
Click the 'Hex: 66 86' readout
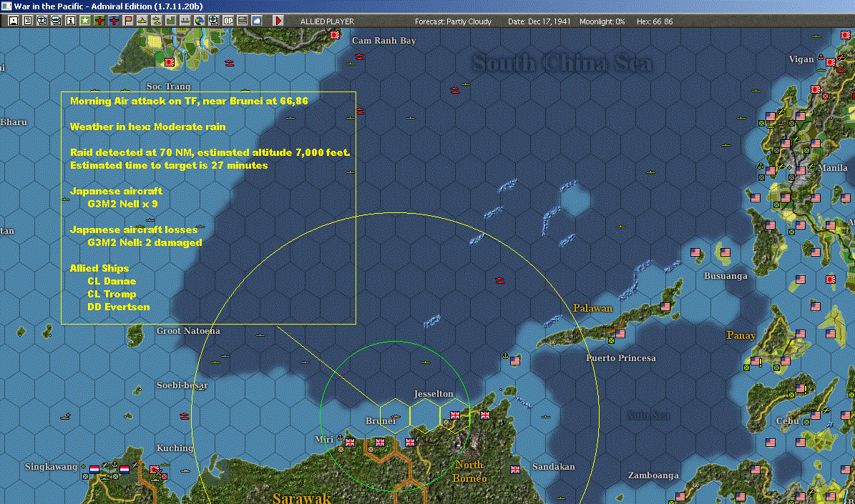655,21
